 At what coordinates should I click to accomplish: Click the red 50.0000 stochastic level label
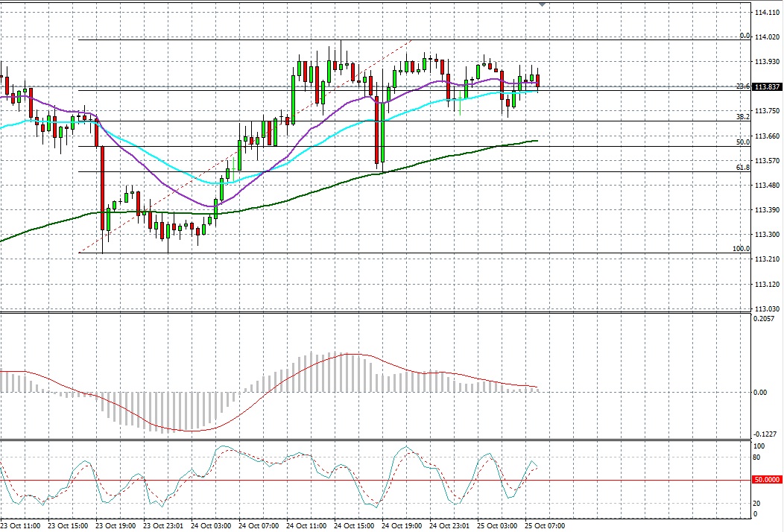point(767,480)
